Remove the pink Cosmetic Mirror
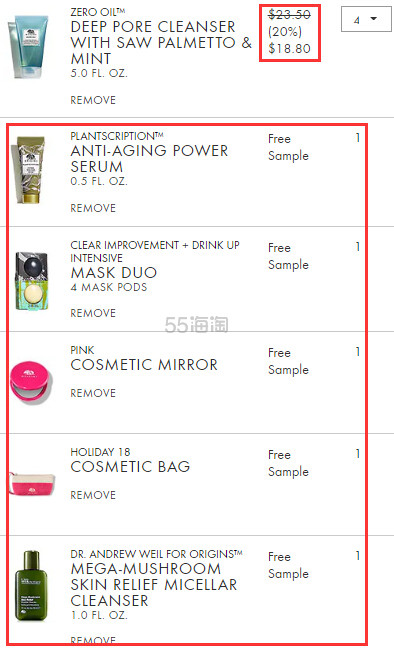This screenshot has height=650, width=394. coord(93,393)
